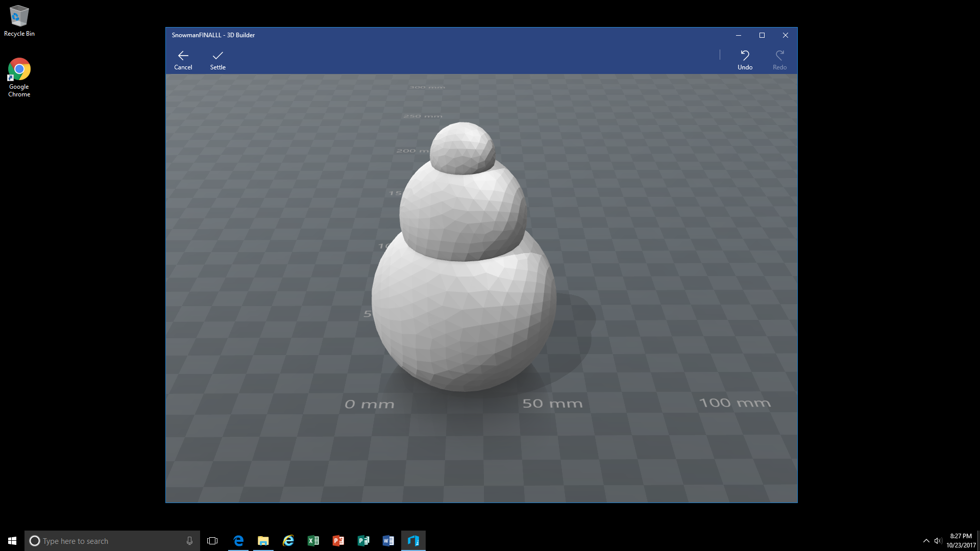Click the 0 mm grid label
This screenshot has height=551, width=980.
click(370, 405)
